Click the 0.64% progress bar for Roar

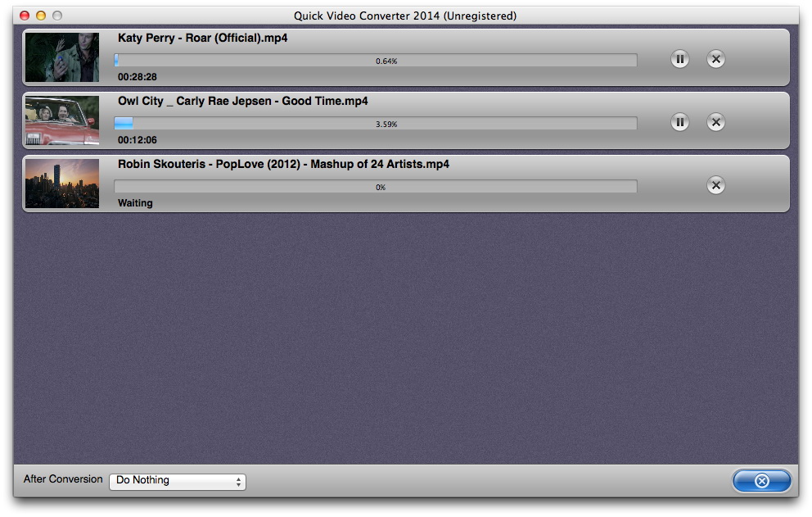coord(376,61)
